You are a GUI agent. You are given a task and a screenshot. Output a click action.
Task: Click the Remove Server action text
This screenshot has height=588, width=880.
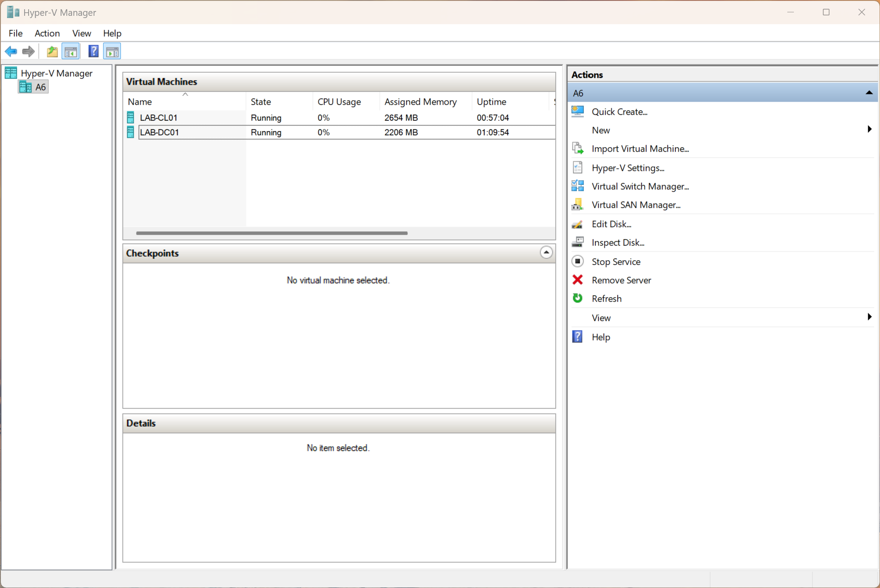[x=621, y=280]
